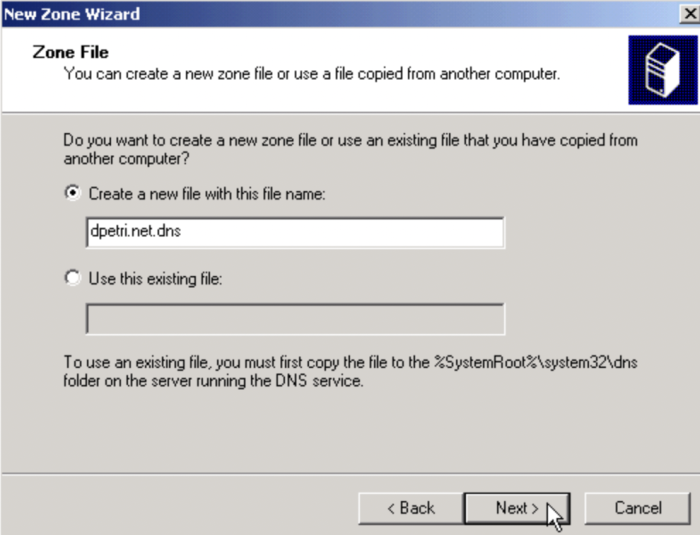Click the empty existing file text box

point(295,319)
